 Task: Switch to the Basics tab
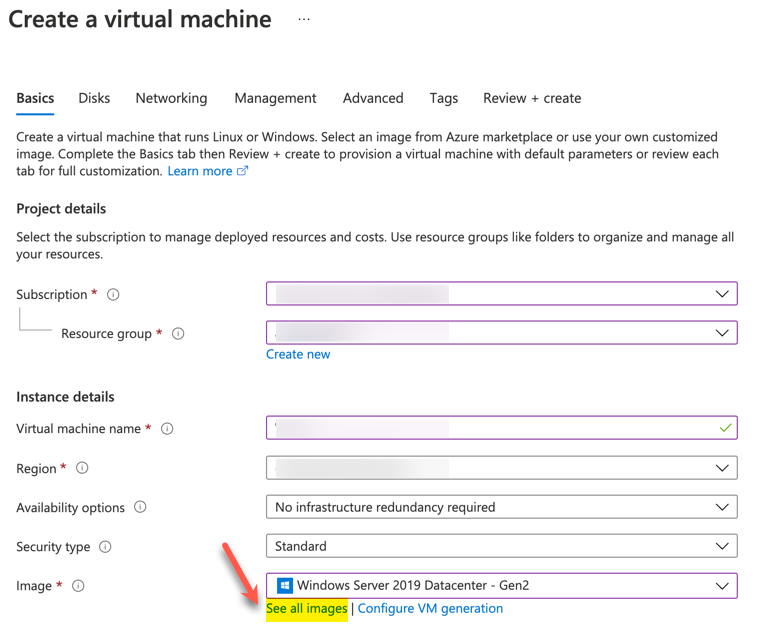(35, 98)
